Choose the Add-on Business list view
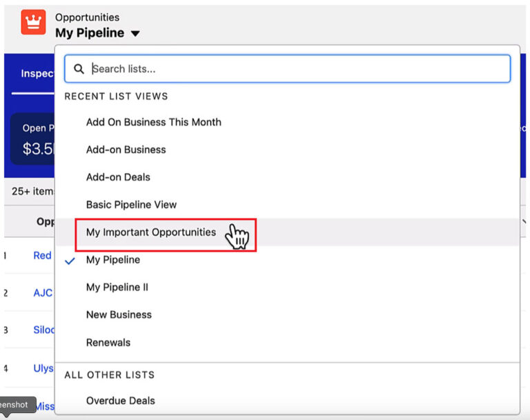 tap(126, 150)
